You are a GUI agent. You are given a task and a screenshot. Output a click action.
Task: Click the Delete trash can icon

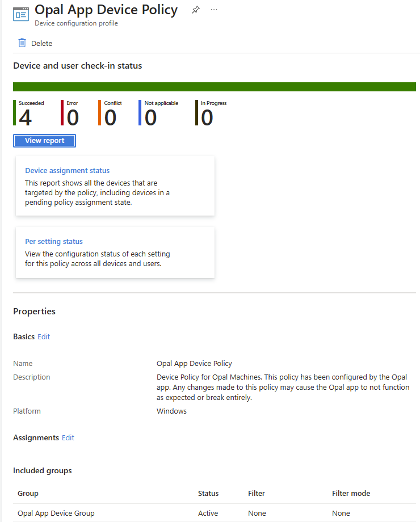pos(22,43)
